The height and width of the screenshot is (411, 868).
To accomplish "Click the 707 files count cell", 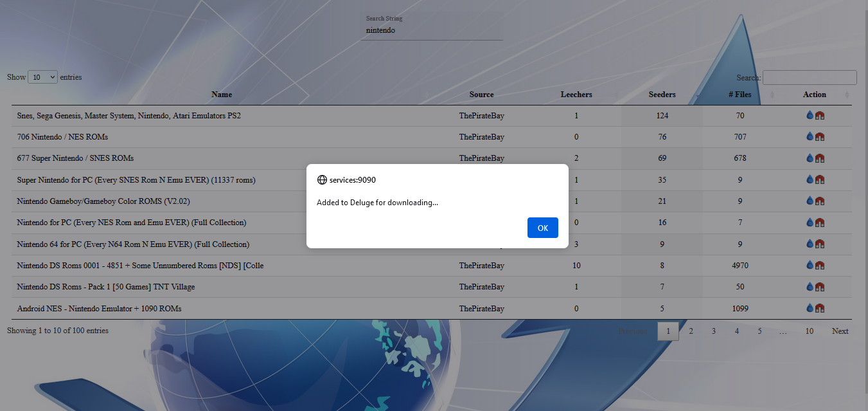I will 740,137.
